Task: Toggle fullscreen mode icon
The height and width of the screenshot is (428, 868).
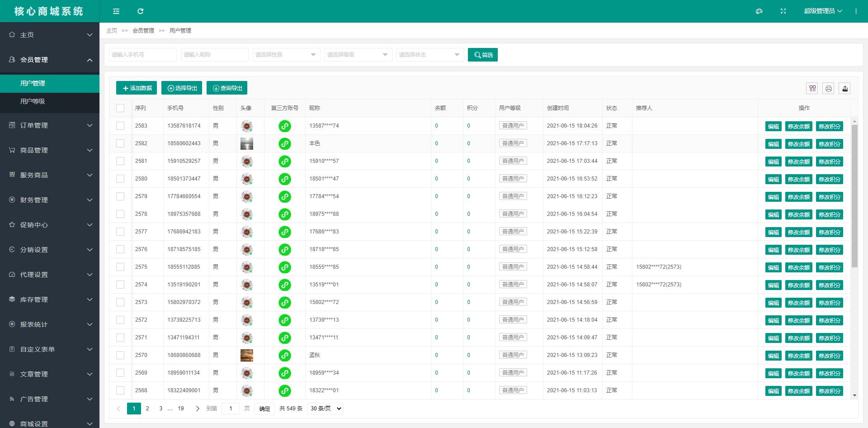Action: [783, 11]
